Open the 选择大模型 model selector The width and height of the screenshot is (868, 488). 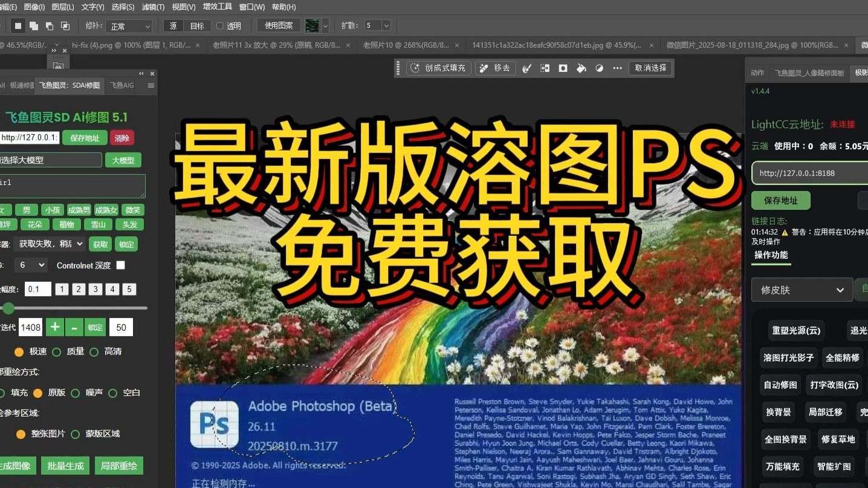pyautogui.click(x=50, y=160)
